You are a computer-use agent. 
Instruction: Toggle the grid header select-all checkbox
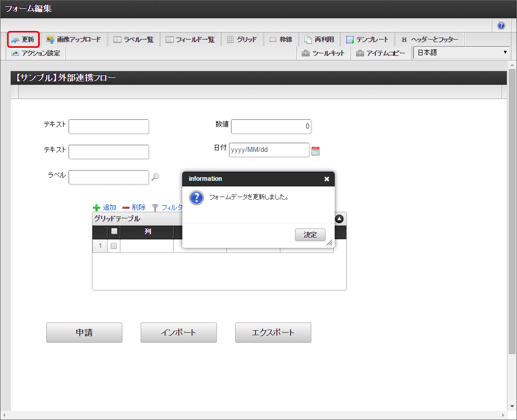[x=114, y=232]
